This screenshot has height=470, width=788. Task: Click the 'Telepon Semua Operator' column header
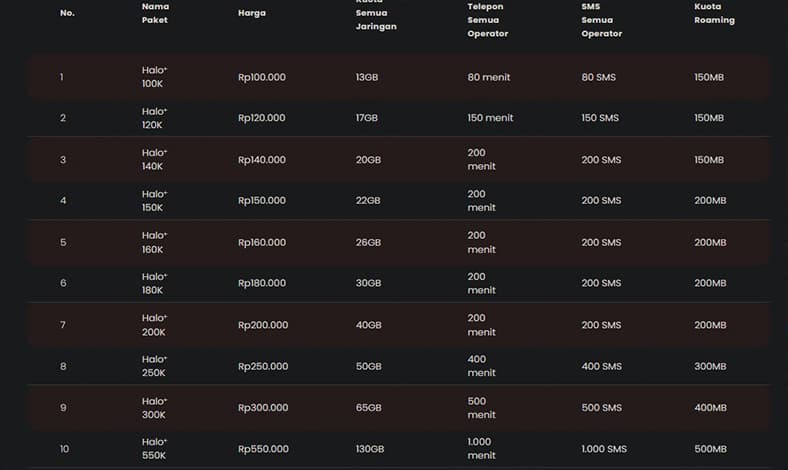point(487,20)
